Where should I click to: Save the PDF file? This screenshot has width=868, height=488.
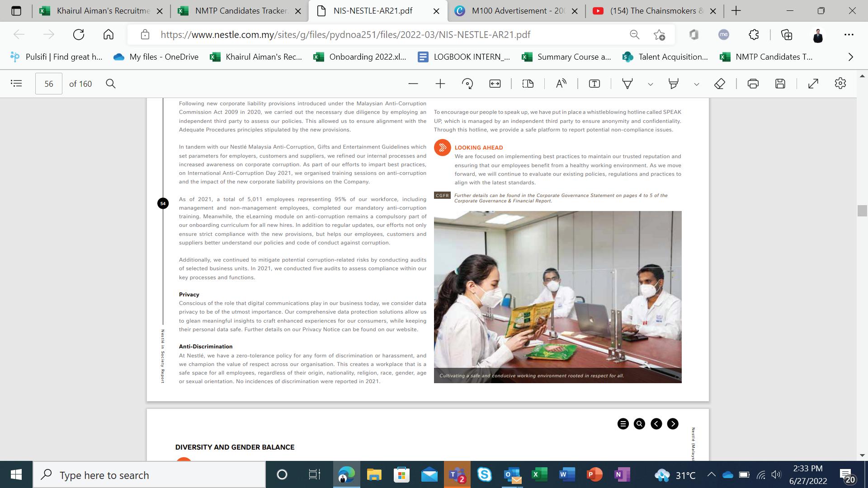780,84
